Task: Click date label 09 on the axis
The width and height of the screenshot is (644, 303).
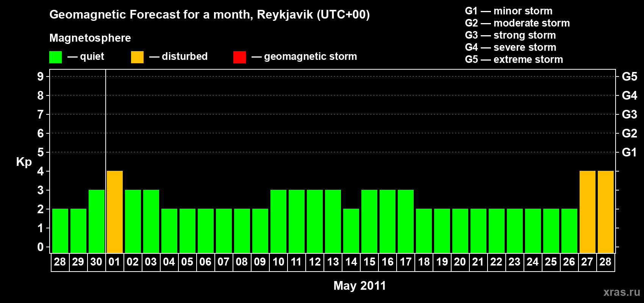Action: pos(260,262)
